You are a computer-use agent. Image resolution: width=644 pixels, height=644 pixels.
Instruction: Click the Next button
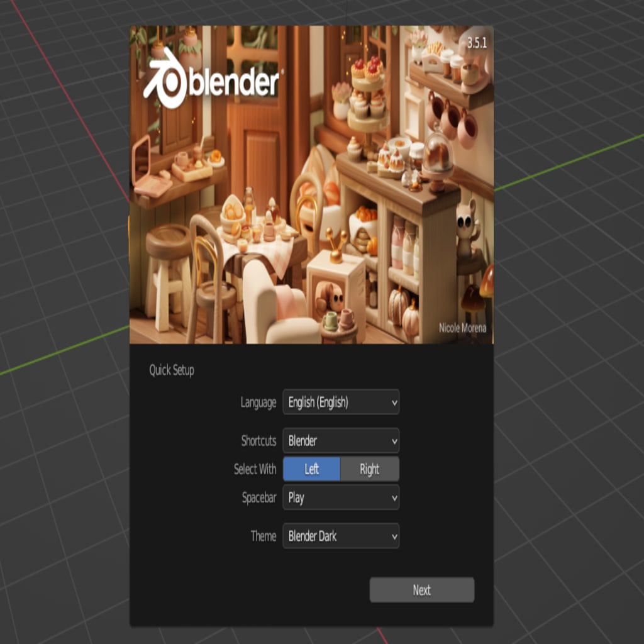click(x=422, y=590)
